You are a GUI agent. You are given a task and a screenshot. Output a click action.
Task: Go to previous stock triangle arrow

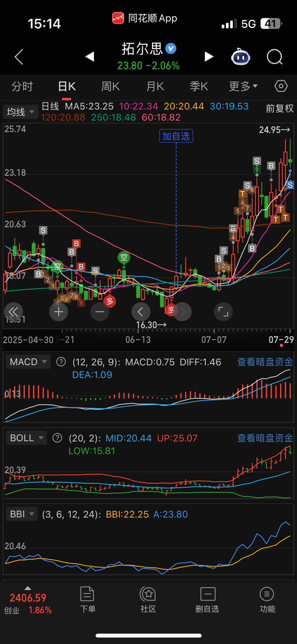point(90,57)
